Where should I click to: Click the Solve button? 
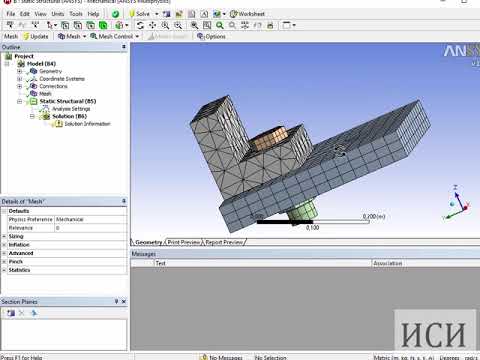[140, 14]
